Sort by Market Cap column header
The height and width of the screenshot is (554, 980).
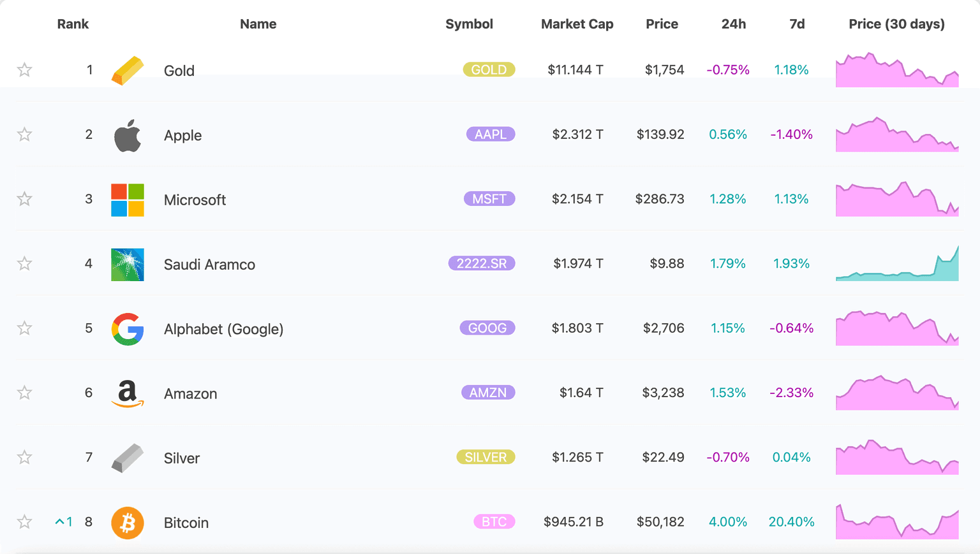(x=577, y=24)
